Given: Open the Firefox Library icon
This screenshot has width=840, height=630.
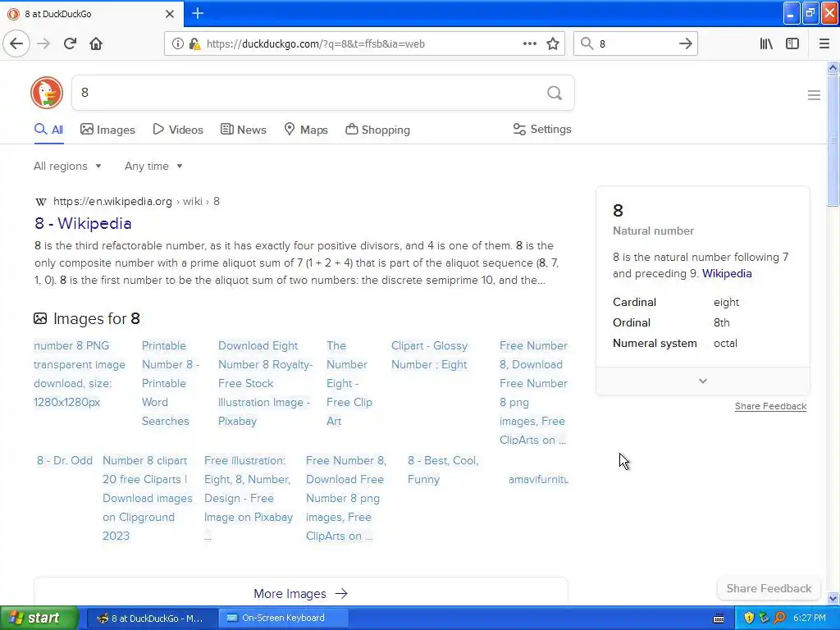Looking at the screenshot, I should (x=766, y=43).
